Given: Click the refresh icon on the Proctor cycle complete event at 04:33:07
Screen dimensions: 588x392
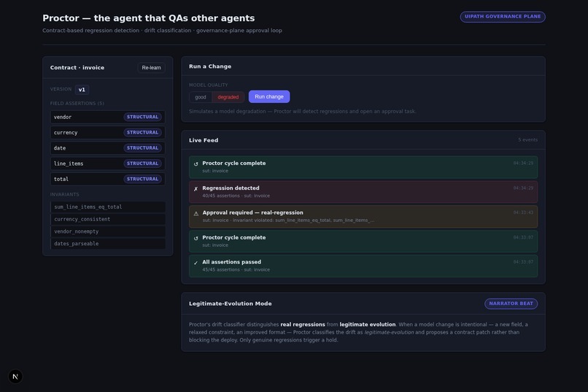Looking at the screenshot, I should [196, 238].
